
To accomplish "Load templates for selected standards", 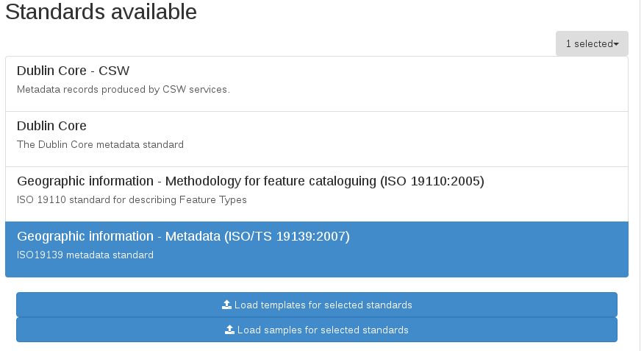I will point(317,305).
